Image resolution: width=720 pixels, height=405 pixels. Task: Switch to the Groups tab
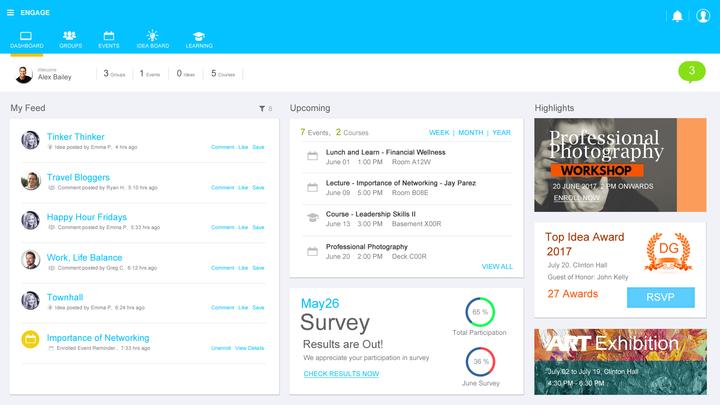70,40
